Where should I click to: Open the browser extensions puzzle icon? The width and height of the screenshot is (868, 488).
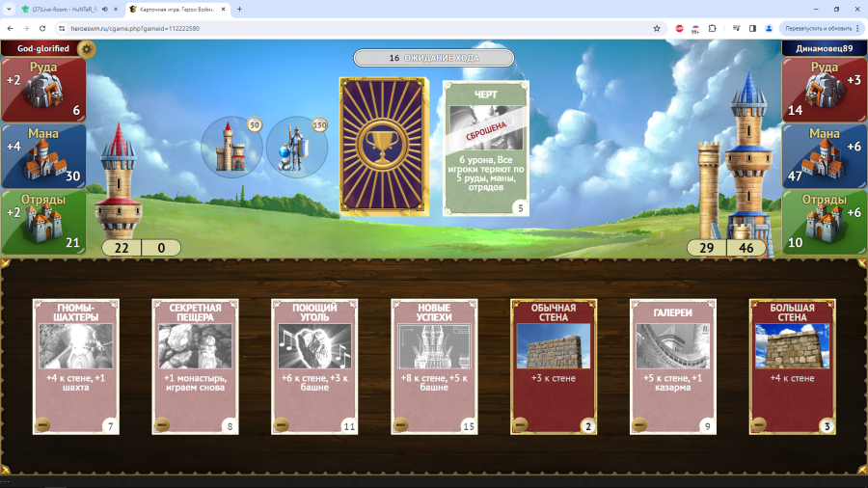click(712, 28)
